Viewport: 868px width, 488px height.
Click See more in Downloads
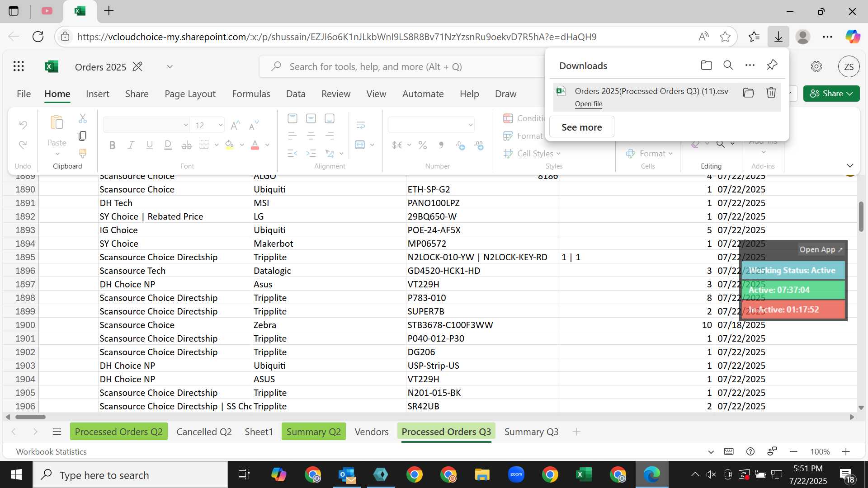(x=581, y=127)
